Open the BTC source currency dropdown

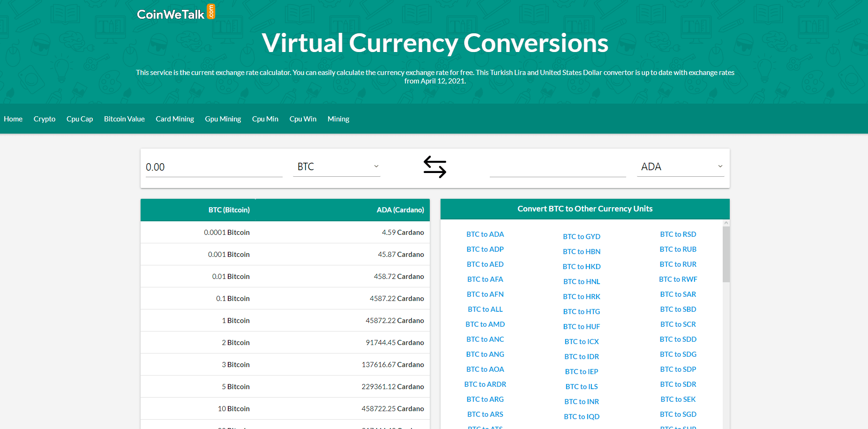coord(336,166)
